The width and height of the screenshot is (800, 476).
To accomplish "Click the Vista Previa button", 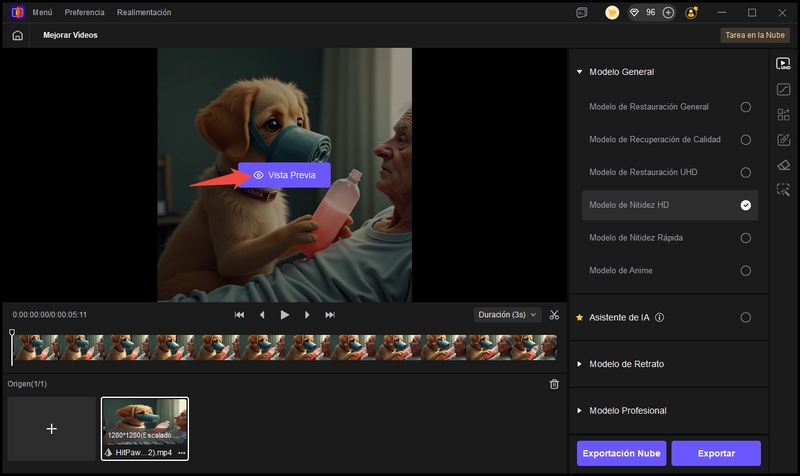I will pos(284,175).
